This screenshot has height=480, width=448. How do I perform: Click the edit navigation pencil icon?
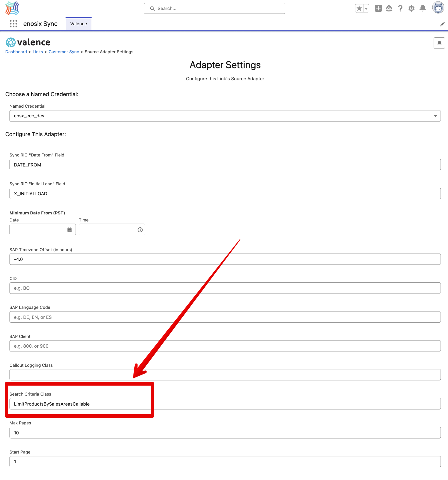tap(442, 24)
